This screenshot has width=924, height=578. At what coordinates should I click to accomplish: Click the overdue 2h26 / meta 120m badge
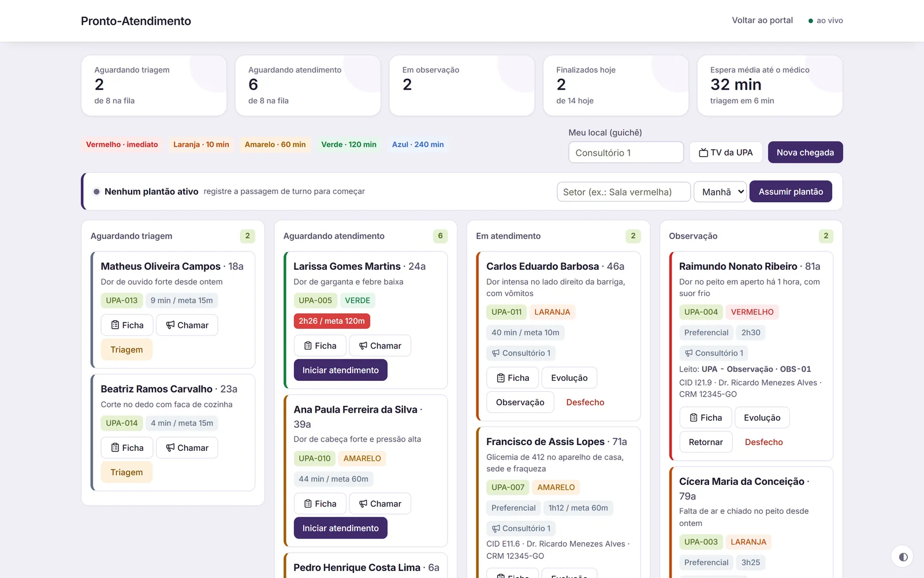click(332, 321)
